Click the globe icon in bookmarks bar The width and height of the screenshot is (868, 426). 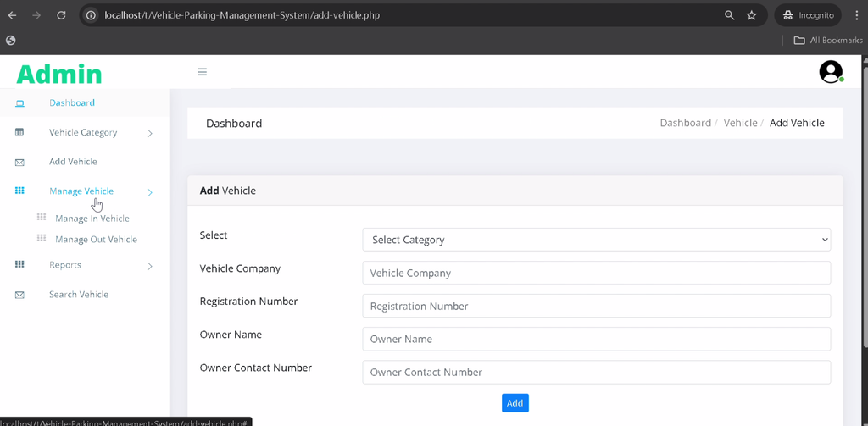[10, 41]
